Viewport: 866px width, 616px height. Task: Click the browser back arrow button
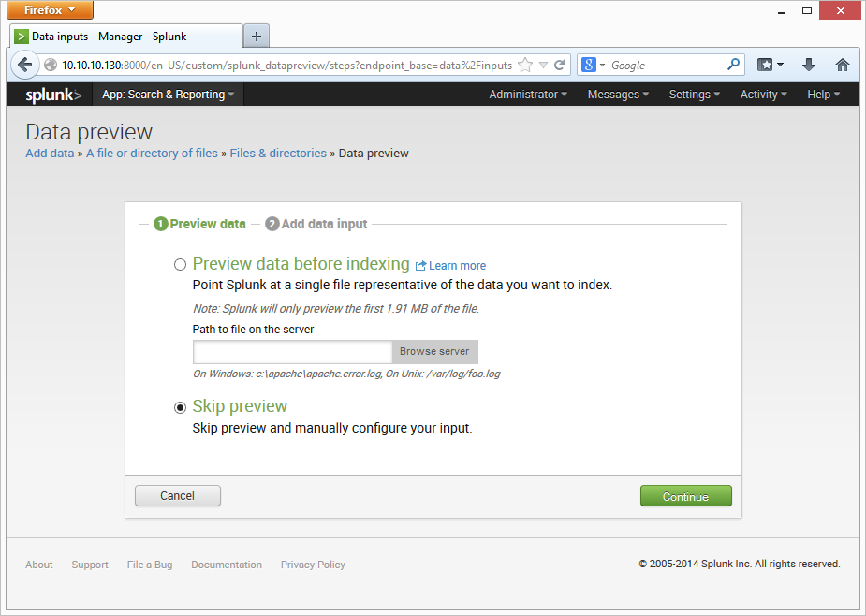pos(24,66)
